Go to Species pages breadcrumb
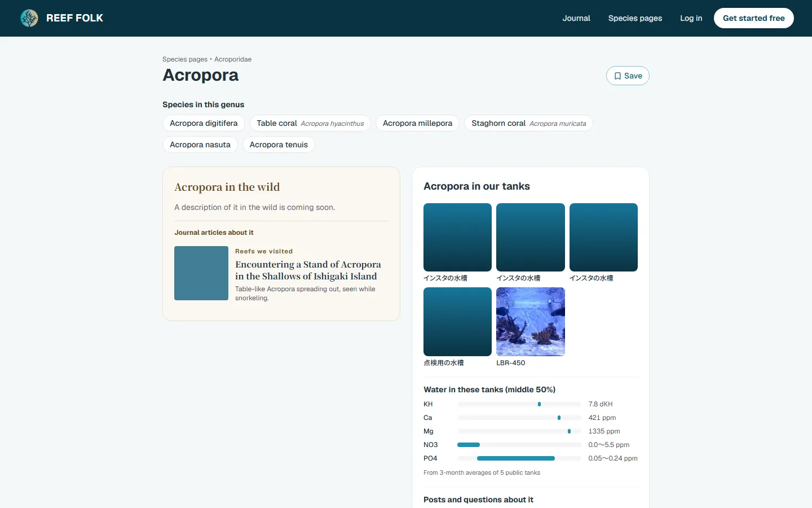Image resolution: width=812 pixels, height=508 pixels. pyautogui.click(x=185, y=59)
